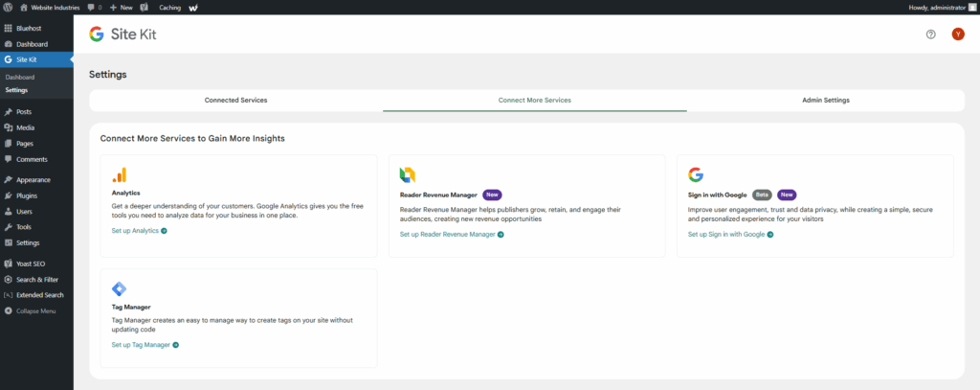Open the Site Kit help icon
The width and height of the screenshot is (980, 390).
coord(930,34)
